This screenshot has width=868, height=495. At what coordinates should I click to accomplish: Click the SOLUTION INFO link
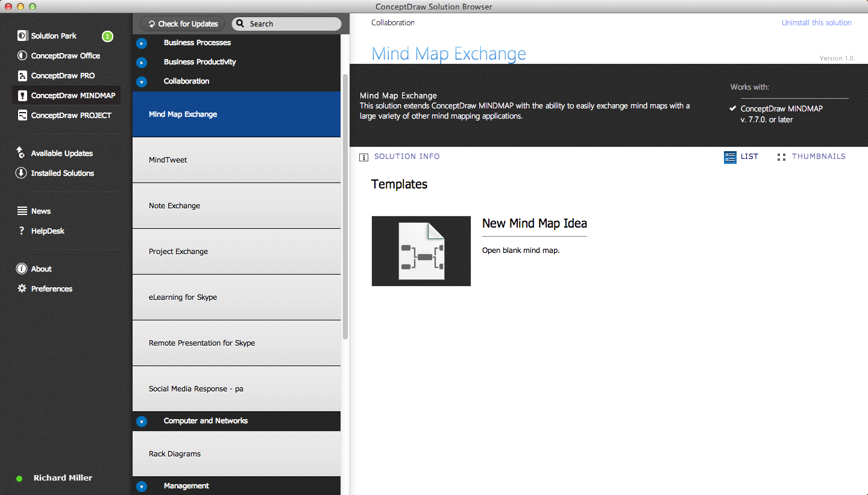coord(407,157)
